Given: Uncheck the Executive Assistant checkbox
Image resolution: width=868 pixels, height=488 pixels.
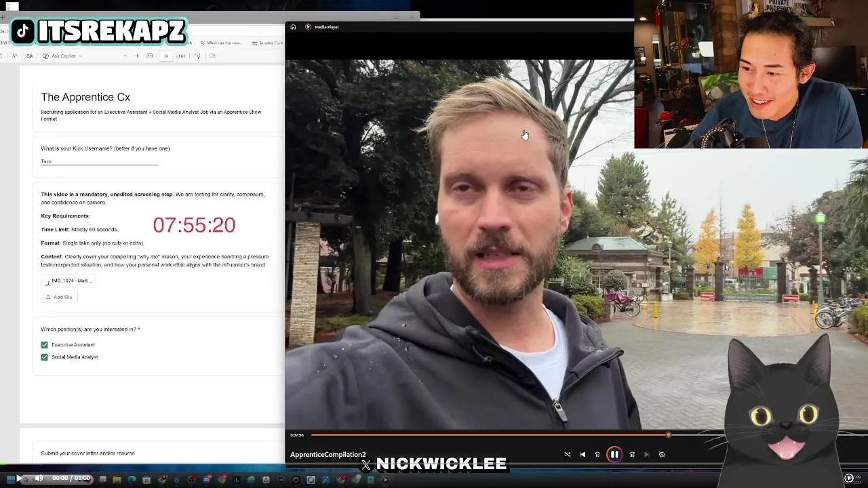Looking at the screenshot, I should [45, 345].
